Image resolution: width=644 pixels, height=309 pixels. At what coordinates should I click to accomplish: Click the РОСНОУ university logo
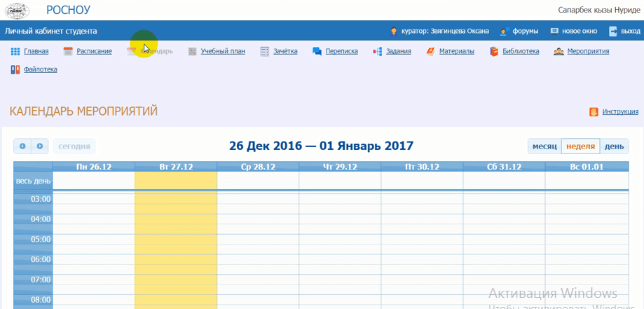(x=19, y=11)
